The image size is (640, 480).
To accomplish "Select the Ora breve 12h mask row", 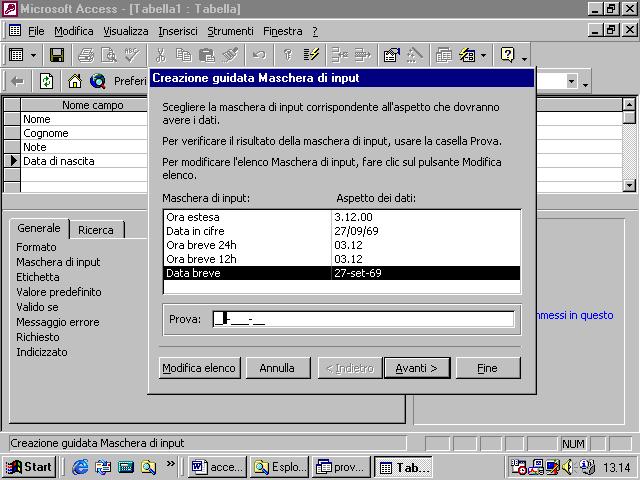I will (x=342, y=259).
